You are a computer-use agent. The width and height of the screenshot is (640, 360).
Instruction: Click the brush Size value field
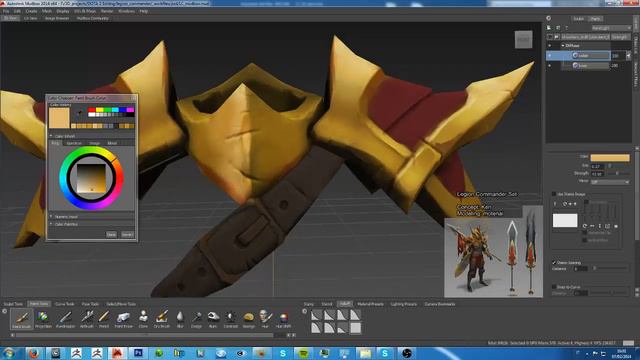point(597,166)
